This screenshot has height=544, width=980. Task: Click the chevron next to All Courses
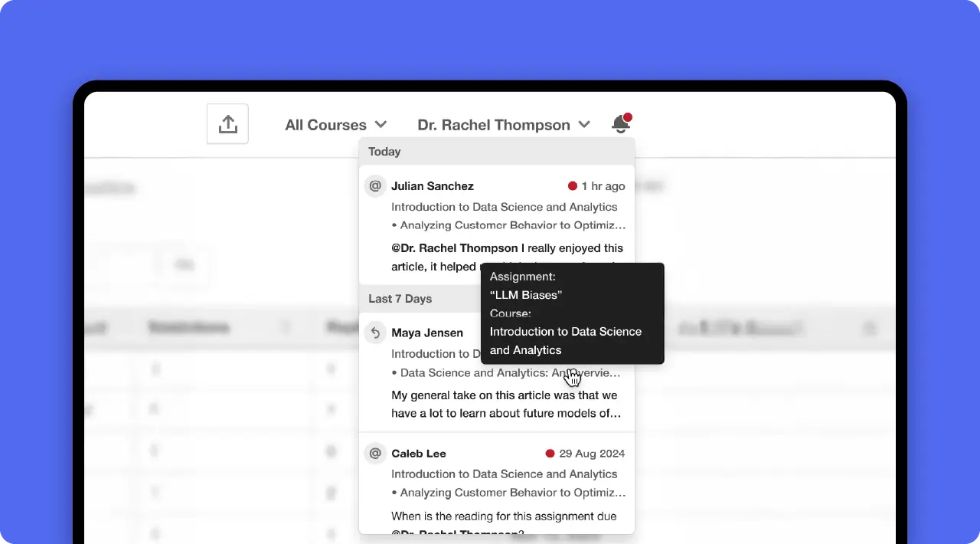tap(381, 125)
